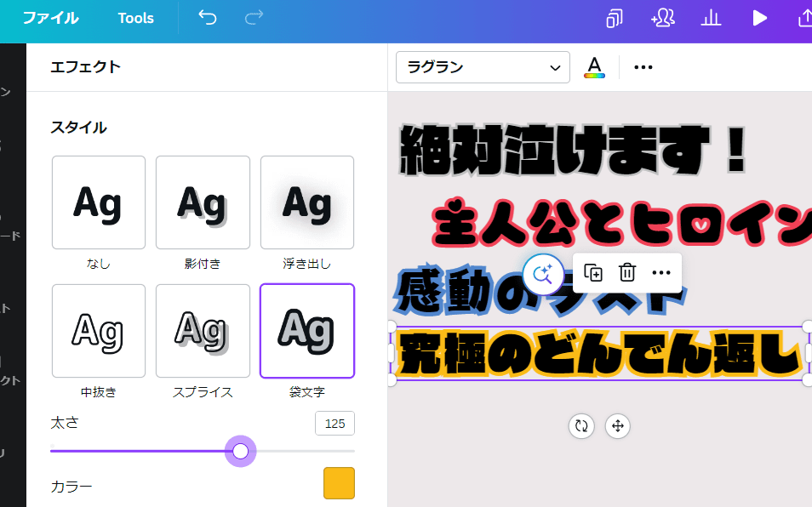Open the add collaborators icon
Viewport: 812px width, 507px height.
[x=663, y=18]
